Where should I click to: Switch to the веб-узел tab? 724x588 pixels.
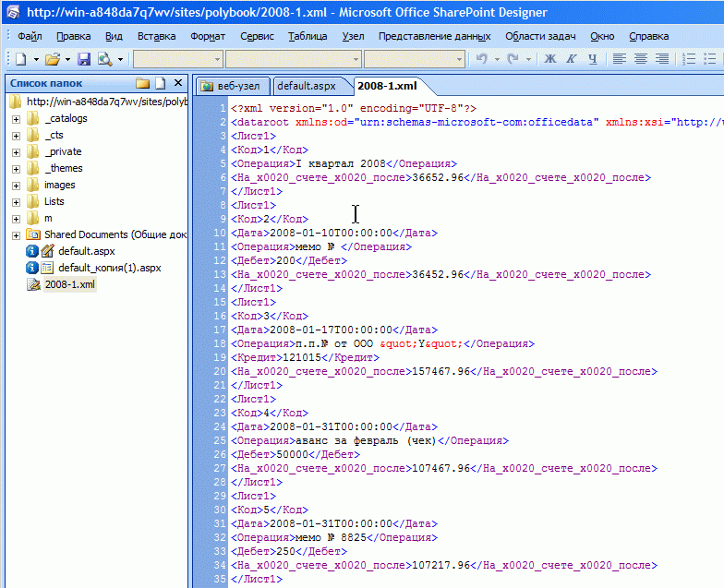click(231, 86)
